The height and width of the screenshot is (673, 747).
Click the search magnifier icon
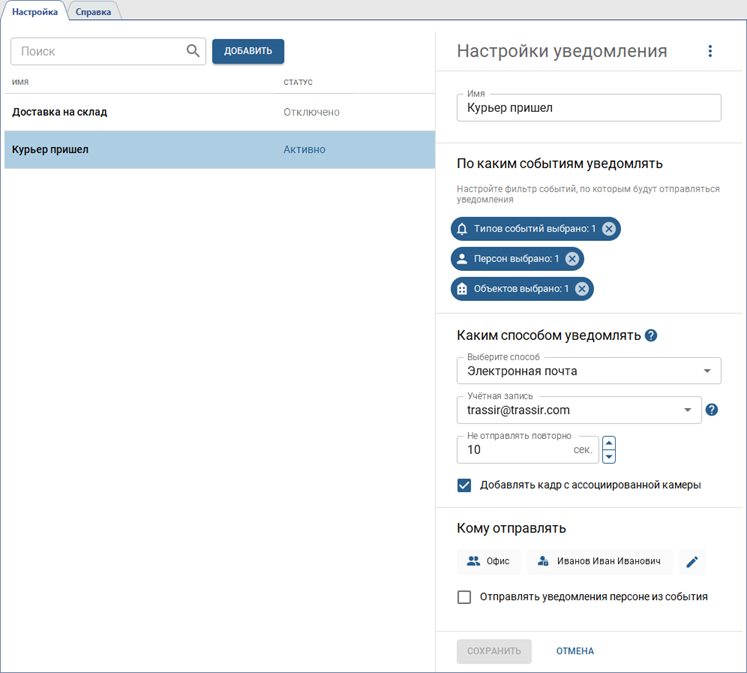193,51
